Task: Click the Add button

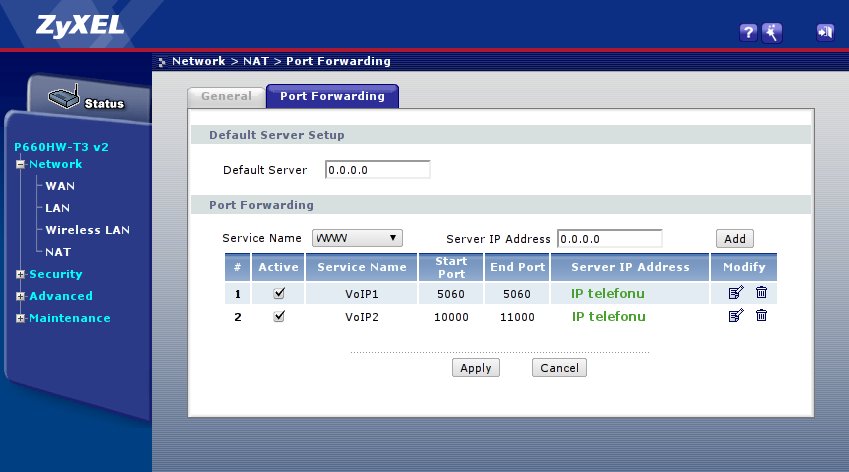Action: click(x=734, y=239)
